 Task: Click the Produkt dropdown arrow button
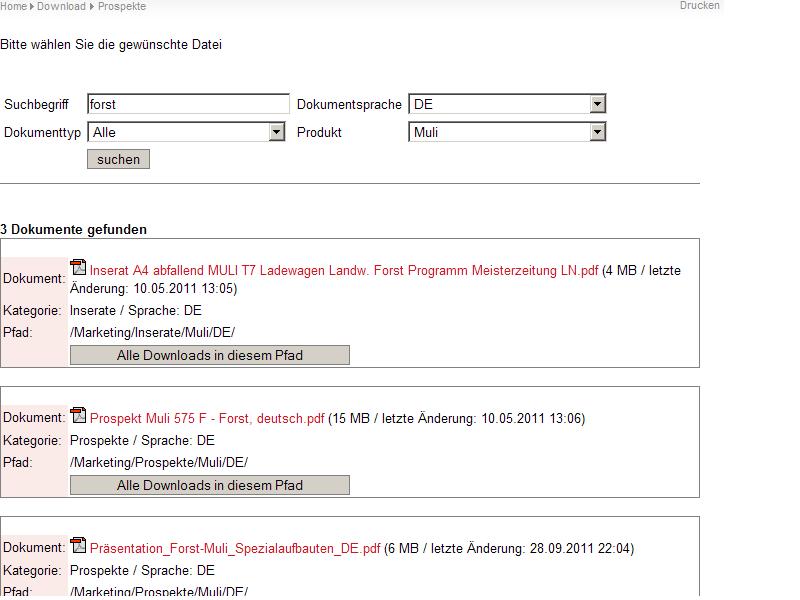597,132
